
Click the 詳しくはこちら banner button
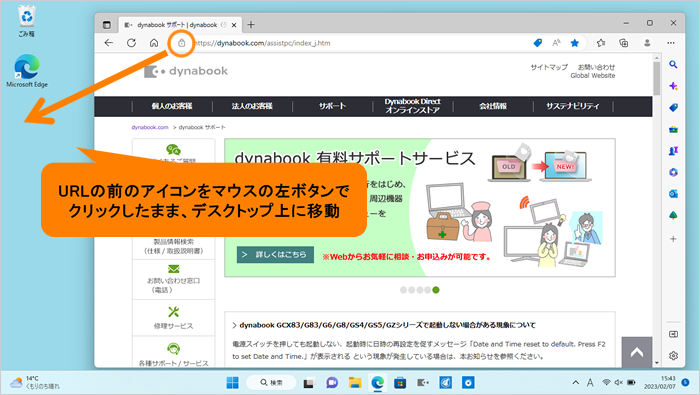(275, 254)
